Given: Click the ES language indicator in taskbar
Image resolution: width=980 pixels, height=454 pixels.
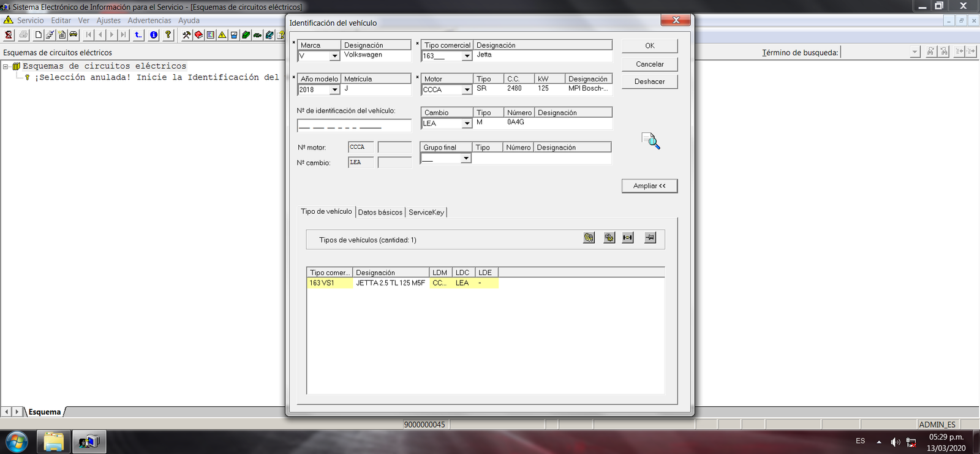Looking at the screenshot, I should tap(861, 441).
